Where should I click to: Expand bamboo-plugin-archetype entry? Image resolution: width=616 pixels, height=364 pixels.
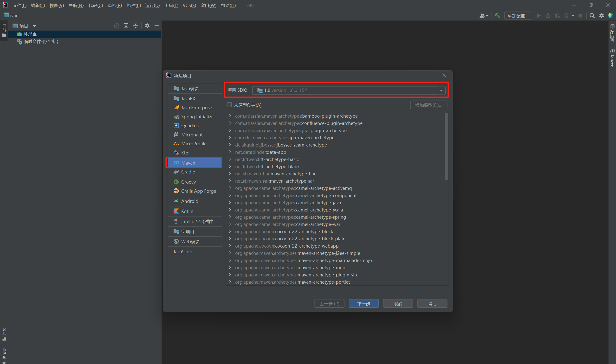pyautogui.click(x=230, y=116)
